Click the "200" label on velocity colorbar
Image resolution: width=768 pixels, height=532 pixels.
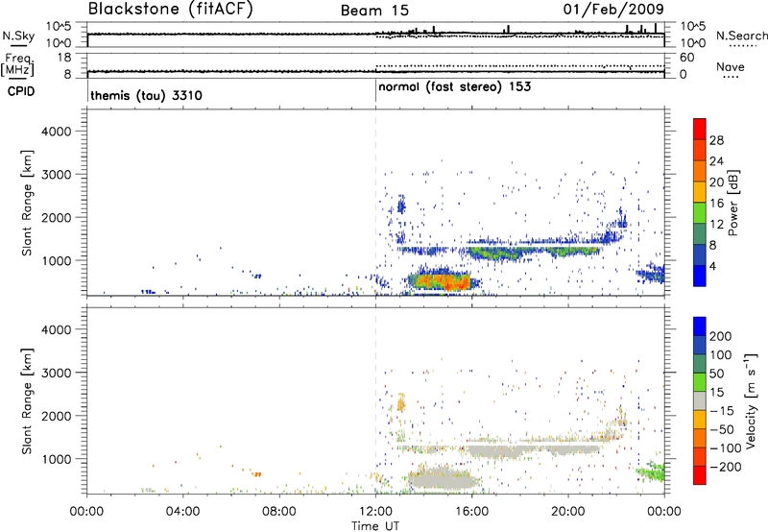[x=721, y=336]
